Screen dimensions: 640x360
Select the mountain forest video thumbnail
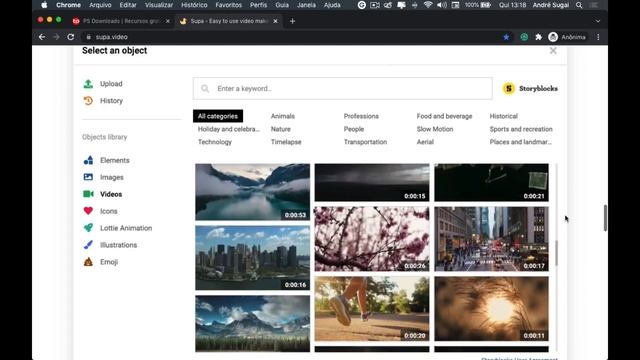tap(252, 324)
